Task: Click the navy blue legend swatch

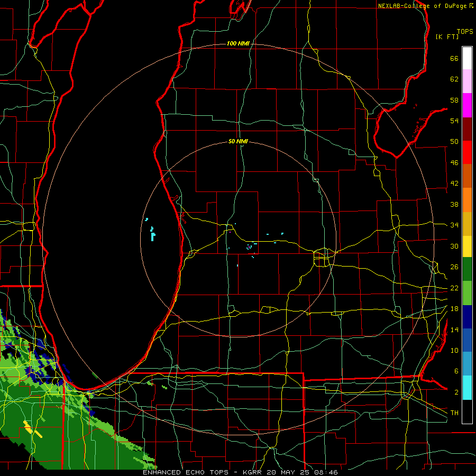Action: coord(467,317)
